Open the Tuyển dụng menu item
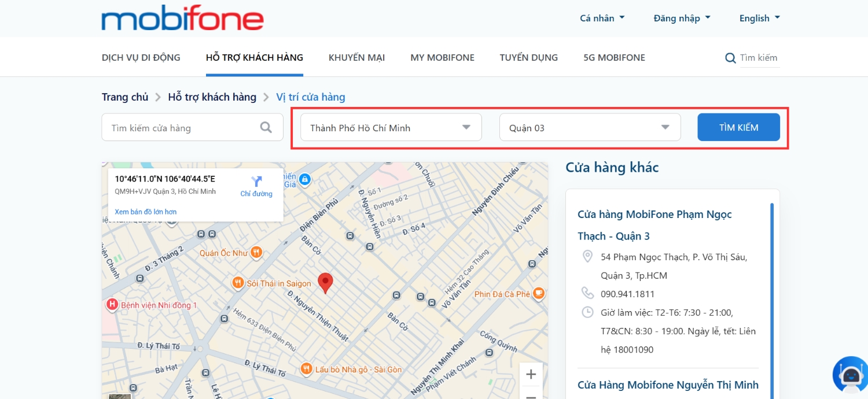Image resolution: width=868 pixels, height=399 pixels. (529, 57)
